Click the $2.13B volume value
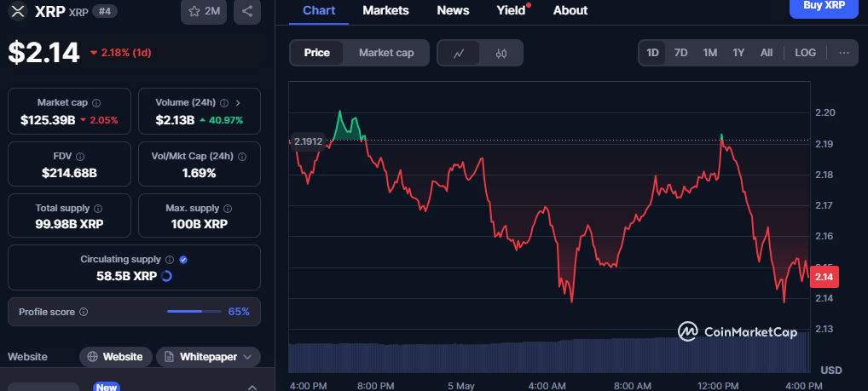This screenshot has width=868, height=391. [175, 120]
